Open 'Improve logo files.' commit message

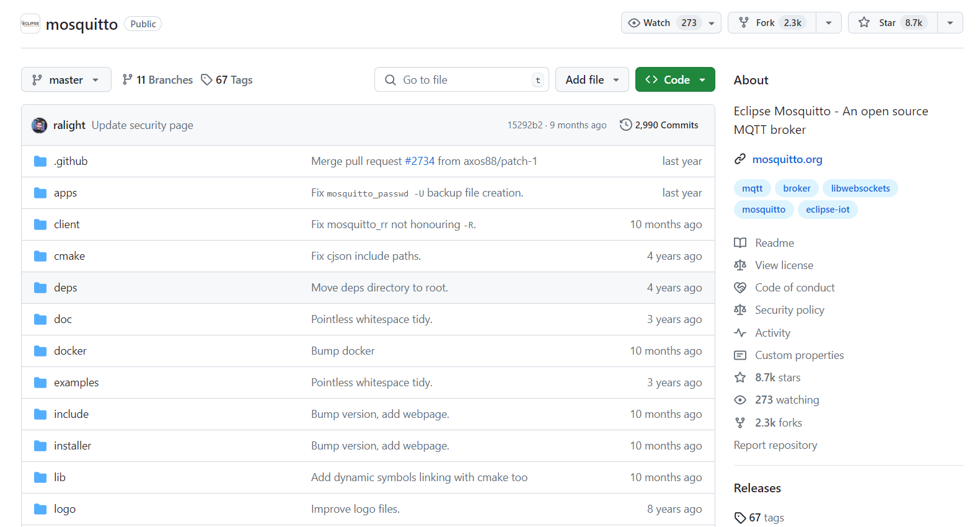(355, 509)
